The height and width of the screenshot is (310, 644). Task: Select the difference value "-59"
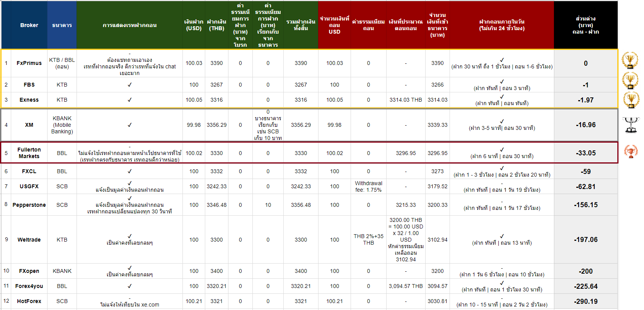click(x=586, y=172)
